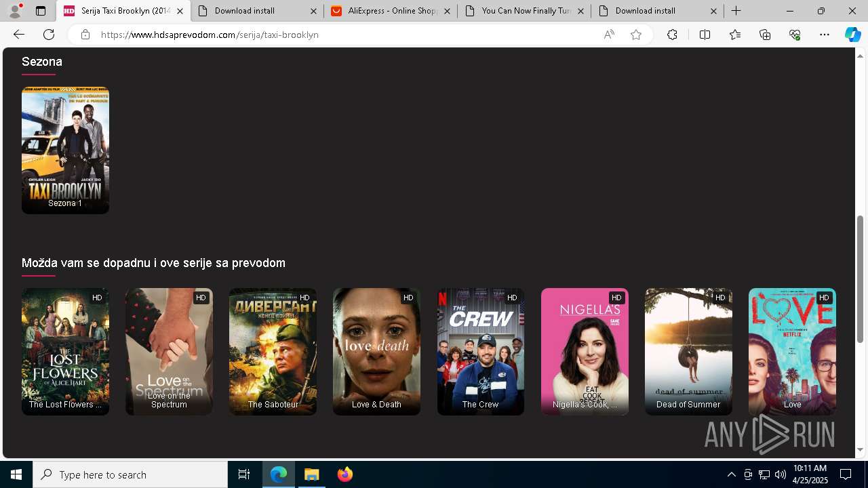The image size is (868, 488).
Task: Open Split screen icon
Action: pyautogui.click(x=705, y=35)
